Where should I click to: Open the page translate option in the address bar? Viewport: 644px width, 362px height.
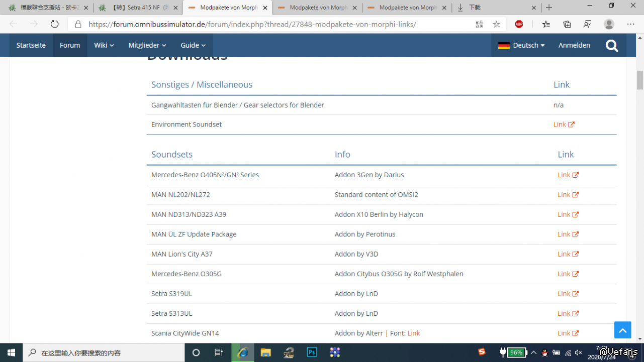click(x=479, y=24)
